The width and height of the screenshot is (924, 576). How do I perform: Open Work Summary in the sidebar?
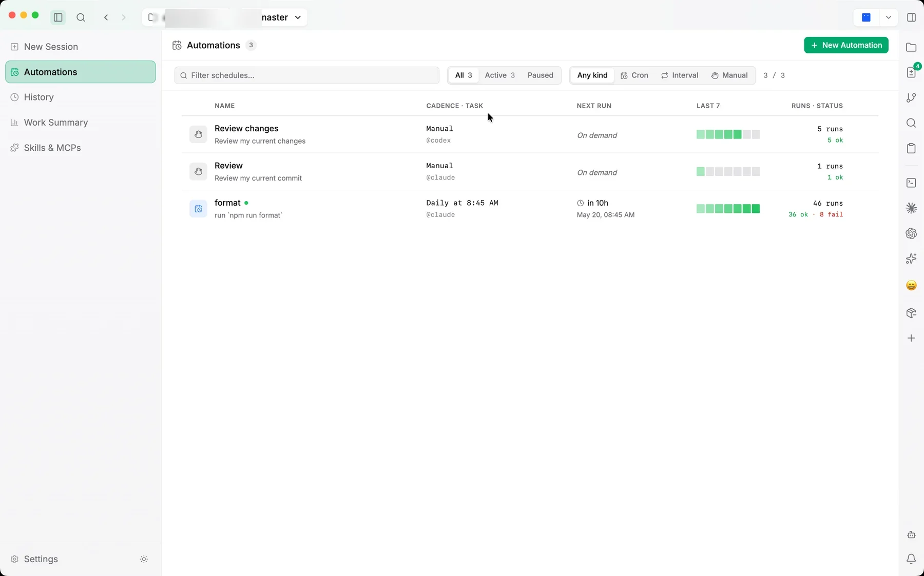pos(81,122)
